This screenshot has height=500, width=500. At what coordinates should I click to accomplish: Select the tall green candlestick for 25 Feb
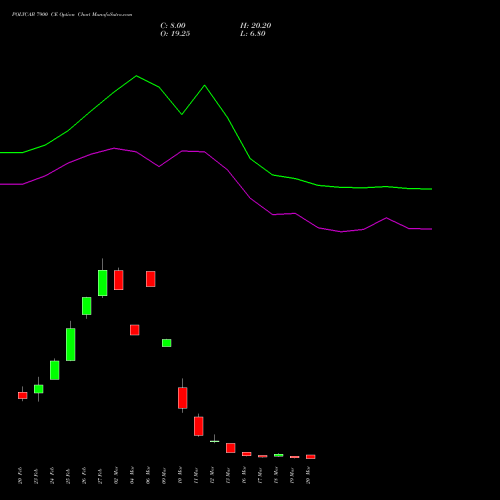tap(71, 344)
